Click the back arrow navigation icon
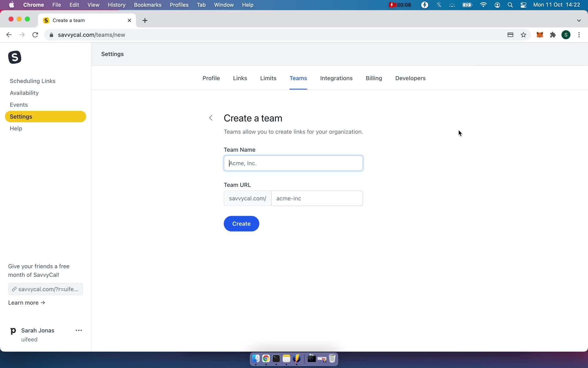 tap(210, 118)
